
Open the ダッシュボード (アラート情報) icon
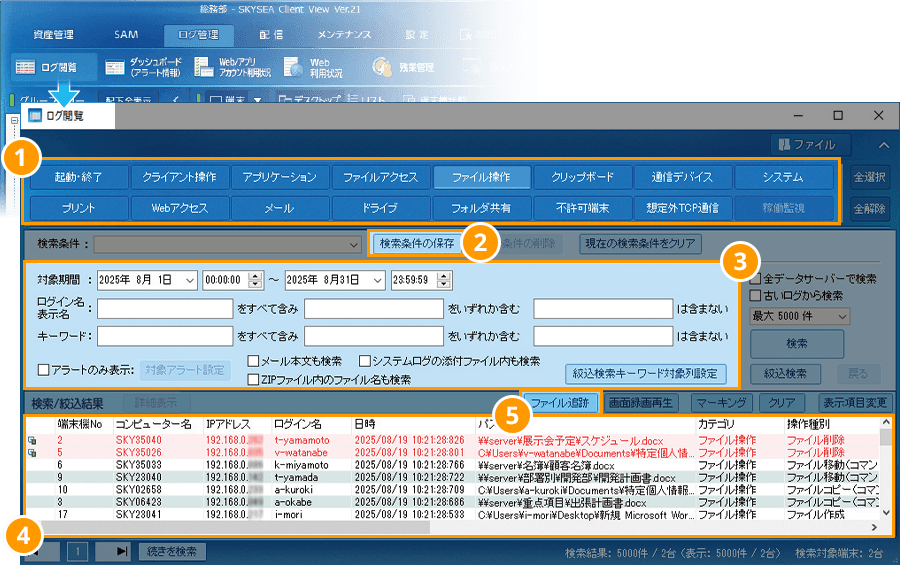115,67
